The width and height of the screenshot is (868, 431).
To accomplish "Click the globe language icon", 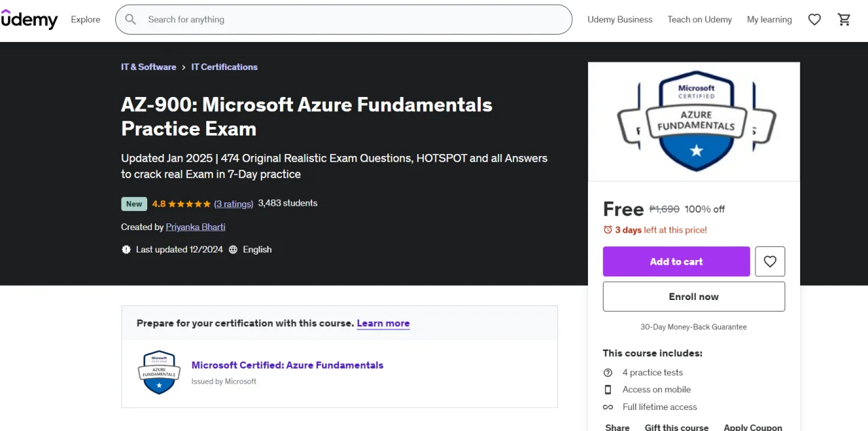I will pyautogui.click(x=233, y=250).
